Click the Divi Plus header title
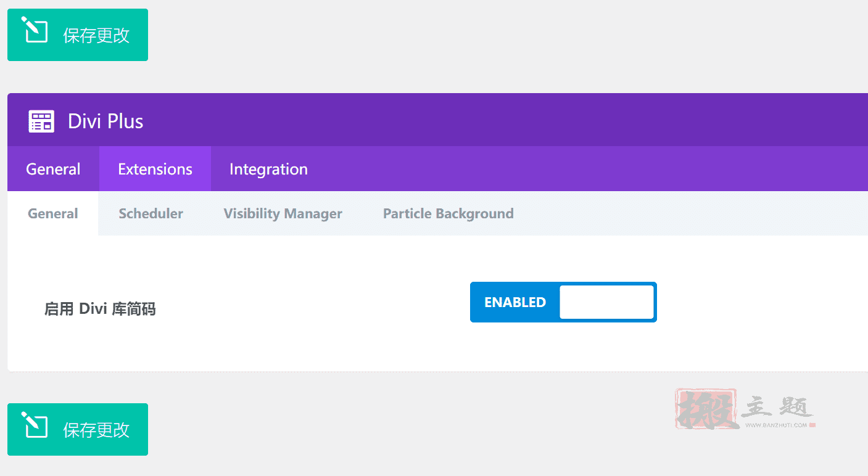868x476 pixels. [105, 121]
